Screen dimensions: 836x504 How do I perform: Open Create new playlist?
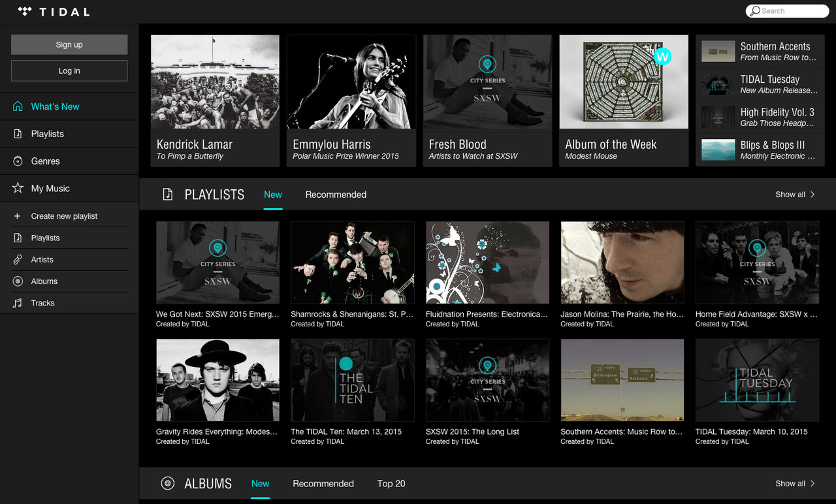(x=63, y=215)
